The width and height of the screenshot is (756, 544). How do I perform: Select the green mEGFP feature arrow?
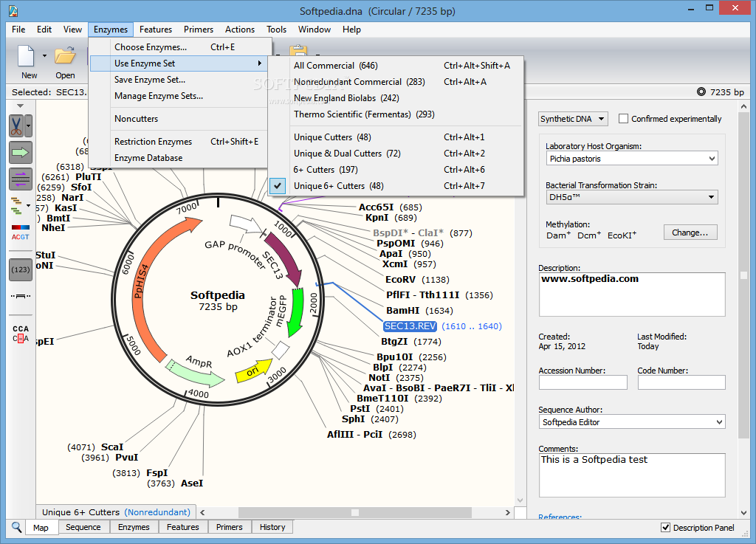click(295, 312)
